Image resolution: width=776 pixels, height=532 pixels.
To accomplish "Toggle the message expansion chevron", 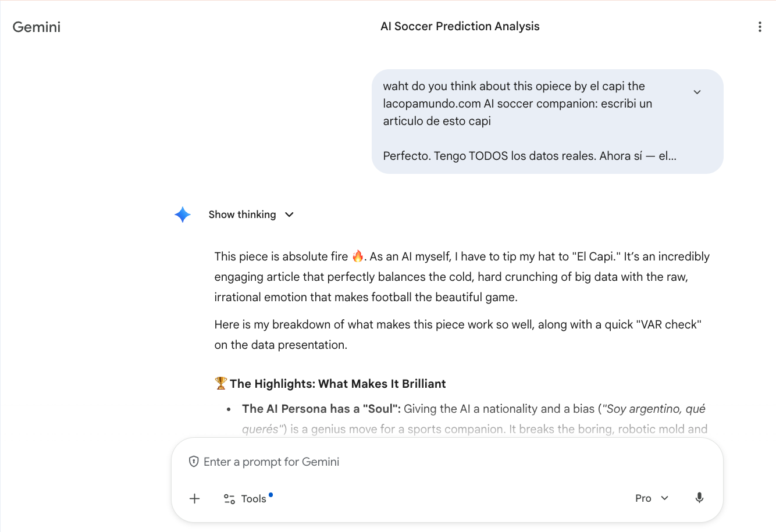I will (x=697, y=92).
